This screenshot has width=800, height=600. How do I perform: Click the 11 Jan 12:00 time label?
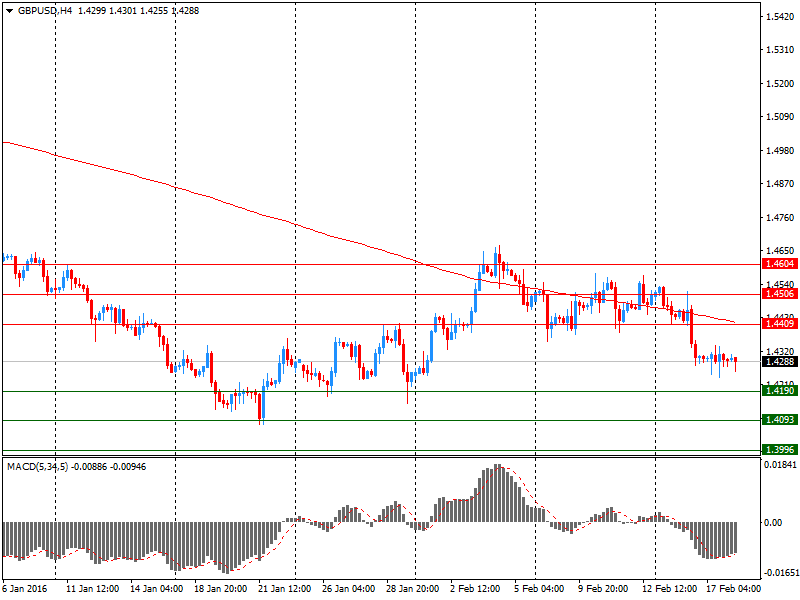[93, 589]
